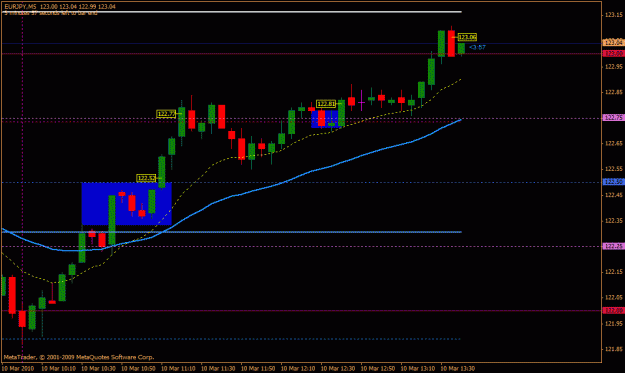
Task: Click 122.05 on the price axis
Action: [613, 298]
